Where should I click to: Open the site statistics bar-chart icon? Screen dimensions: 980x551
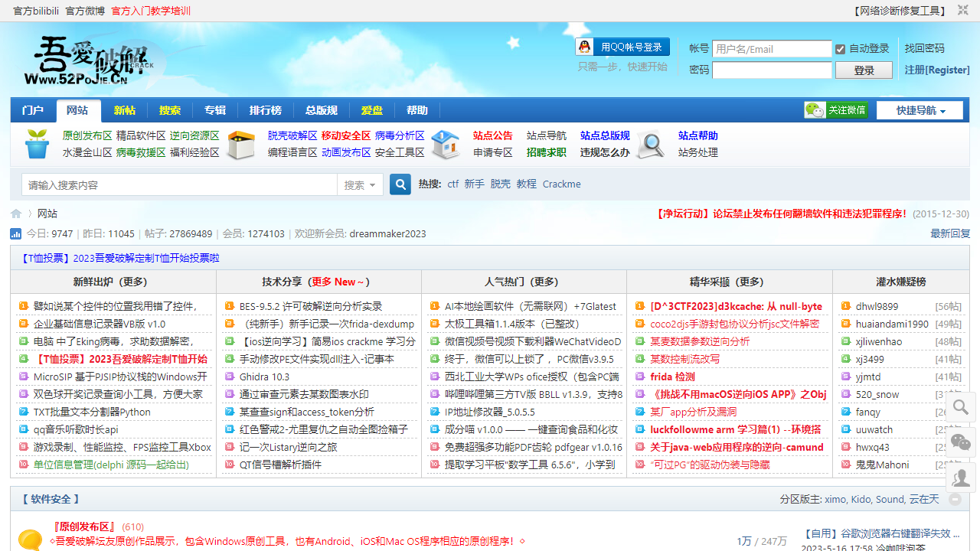click(16, 233)
